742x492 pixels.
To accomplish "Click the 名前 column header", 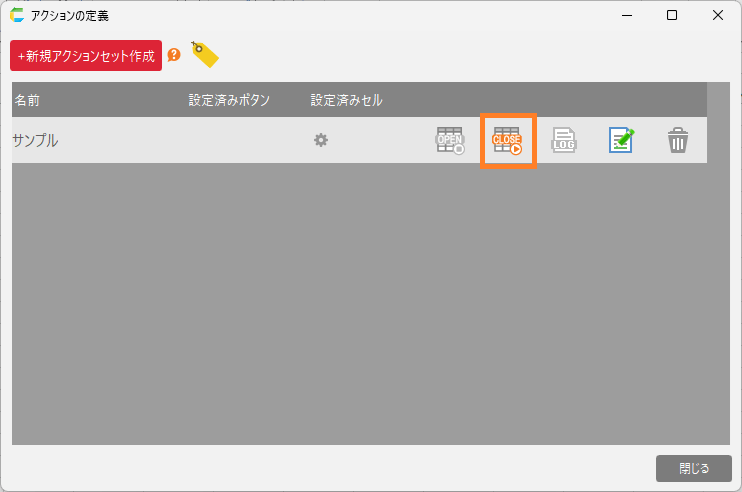I will coord(27,100).
